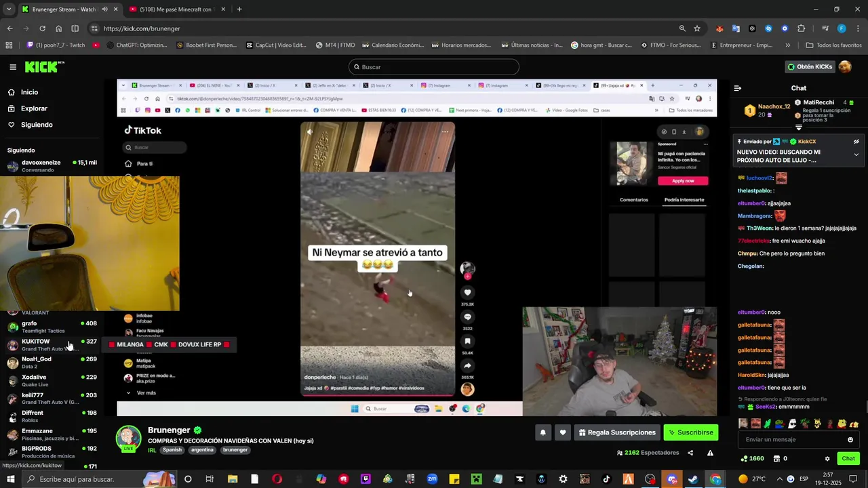This screenshot has width=868, height=488.
Task: Open the Windows notification center
Action: pyautogui.click(x=852, y=479)
